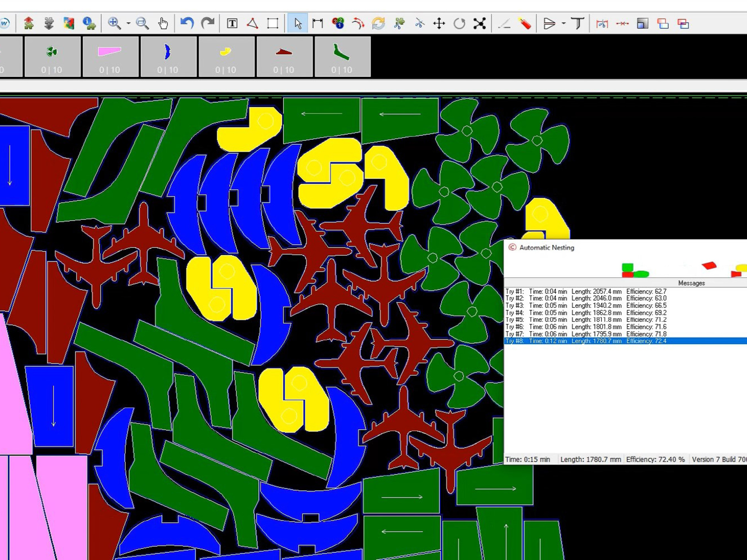Click the redo arrow
The image size is (747, 560).
[x=207, y=24]
